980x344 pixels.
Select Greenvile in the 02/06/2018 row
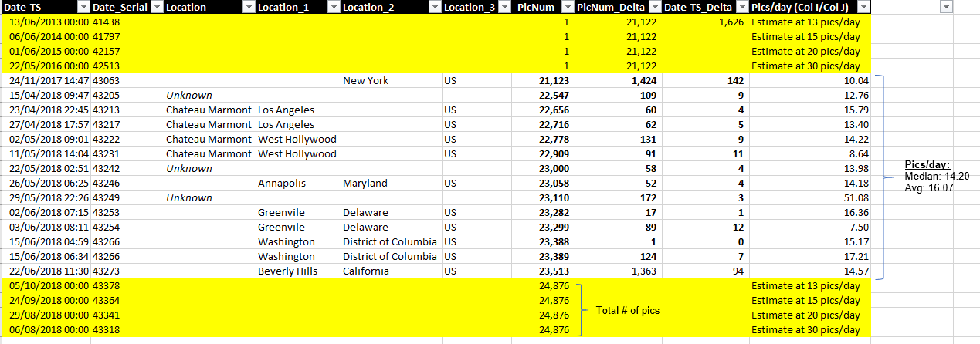pos(298,213)
